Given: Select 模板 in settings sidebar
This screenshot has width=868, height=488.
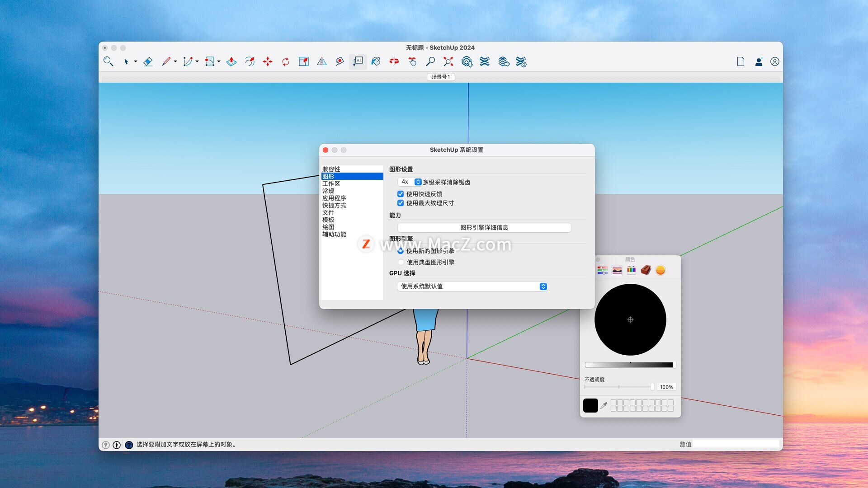Looking at the screenshot, I should point(352,220).
